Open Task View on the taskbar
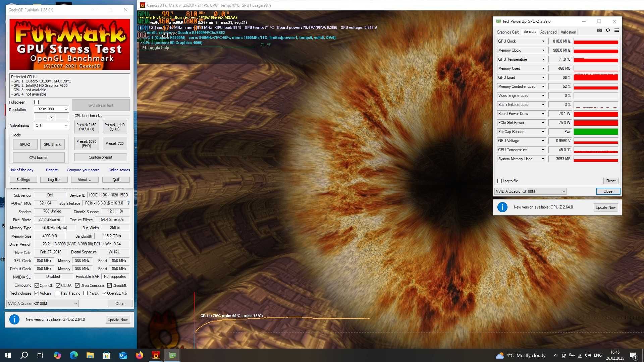This screenshot has height=362, width=644. point(40,355)
